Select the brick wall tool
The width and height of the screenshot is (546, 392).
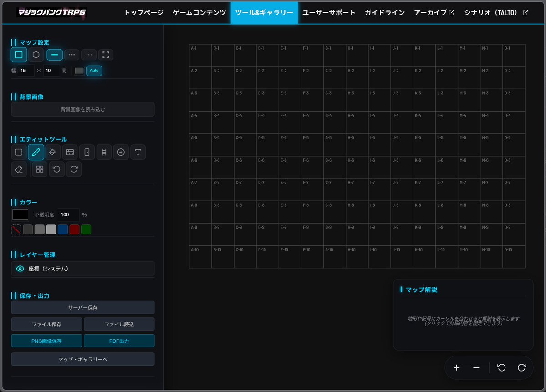(70, 152)
